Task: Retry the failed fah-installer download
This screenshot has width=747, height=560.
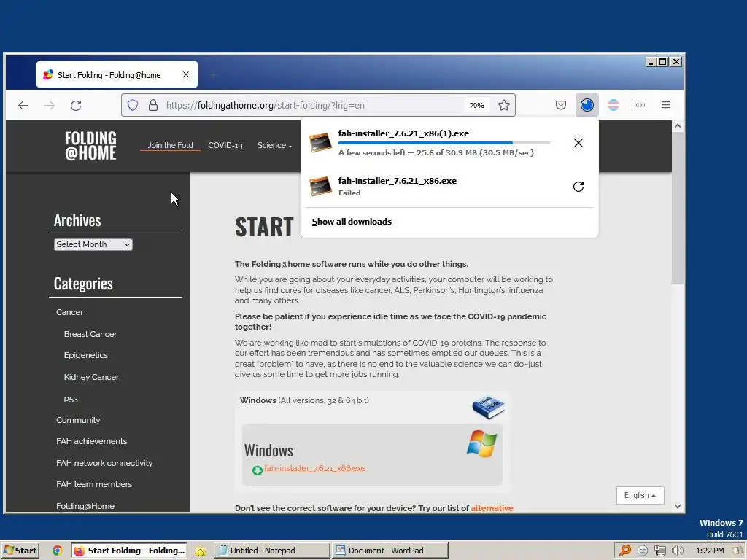Action: point(578,187)
